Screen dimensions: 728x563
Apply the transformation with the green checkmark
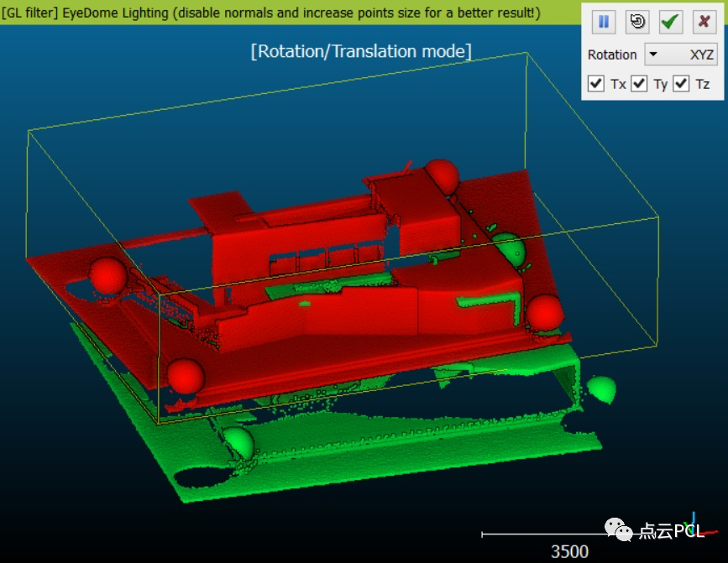coord(670,21)
